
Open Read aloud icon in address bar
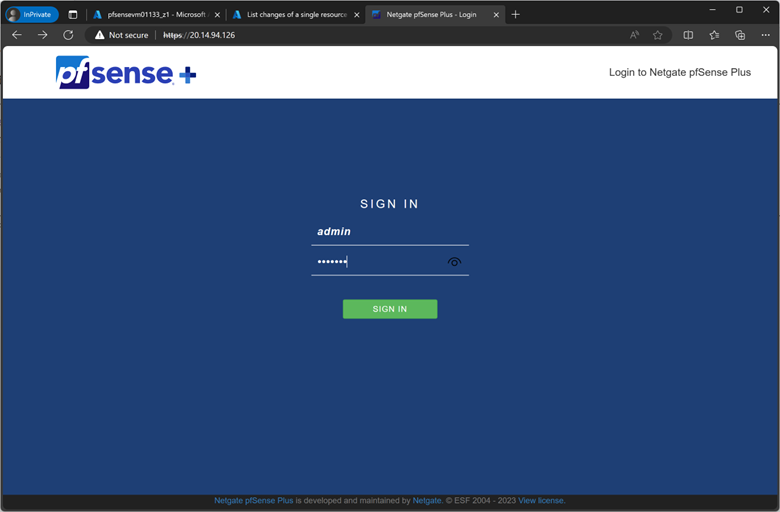634,35
